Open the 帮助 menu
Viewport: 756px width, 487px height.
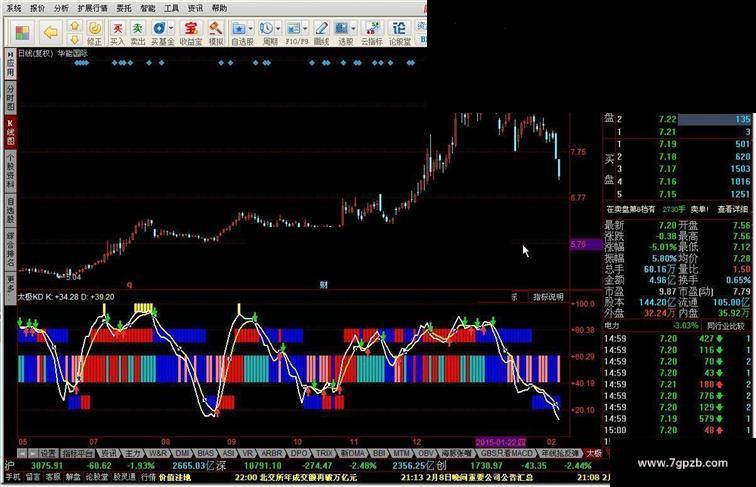(219, 8)
